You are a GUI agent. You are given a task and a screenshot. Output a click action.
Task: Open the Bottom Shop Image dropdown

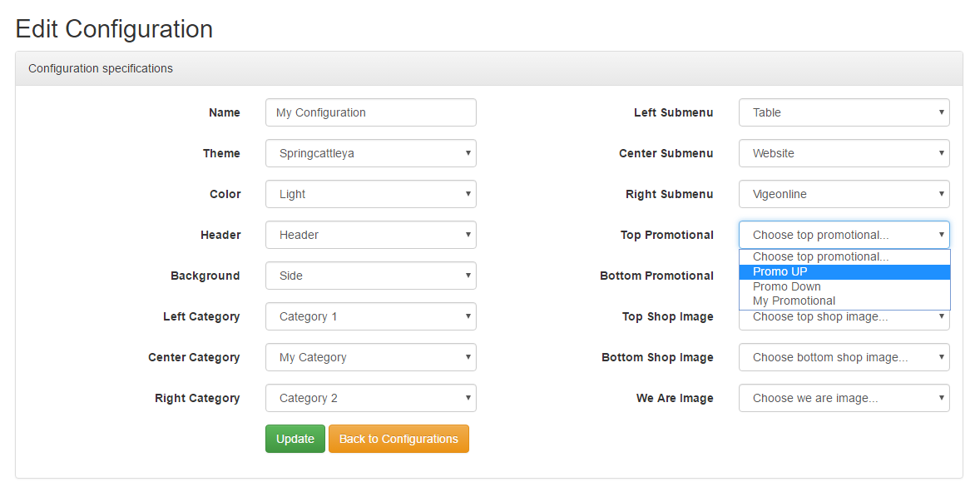pos(844,358)
